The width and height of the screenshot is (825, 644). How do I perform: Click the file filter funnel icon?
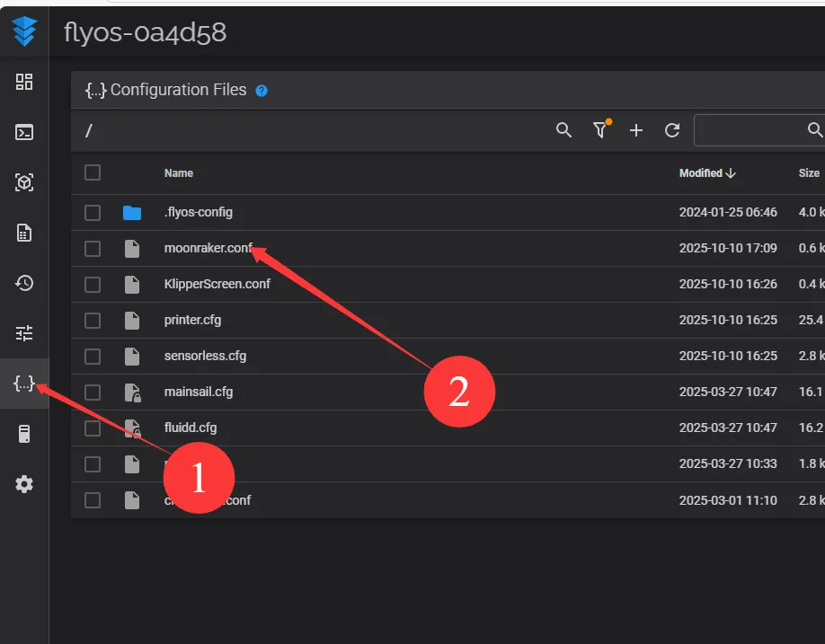tap(600, 130)
